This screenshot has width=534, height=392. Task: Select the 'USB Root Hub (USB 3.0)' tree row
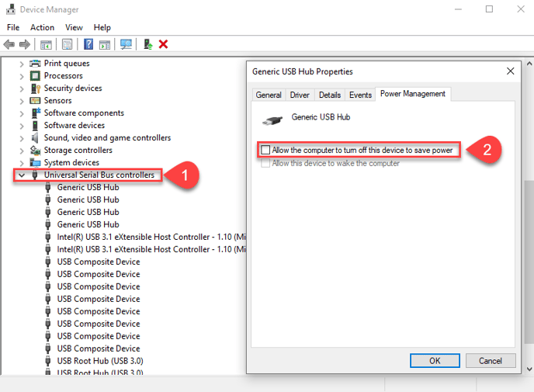(100, 361)
